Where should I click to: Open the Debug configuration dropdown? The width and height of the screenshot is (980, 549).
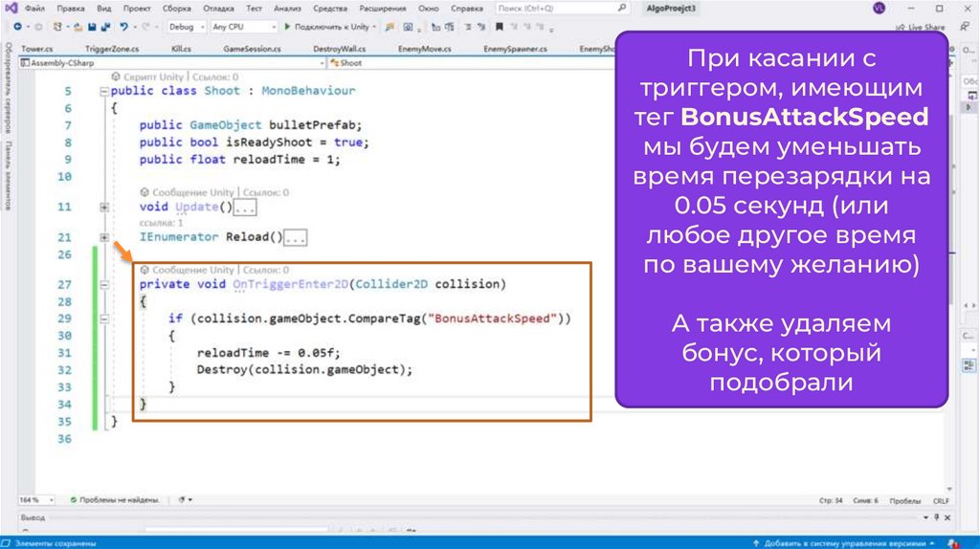(x=186, y=27)
